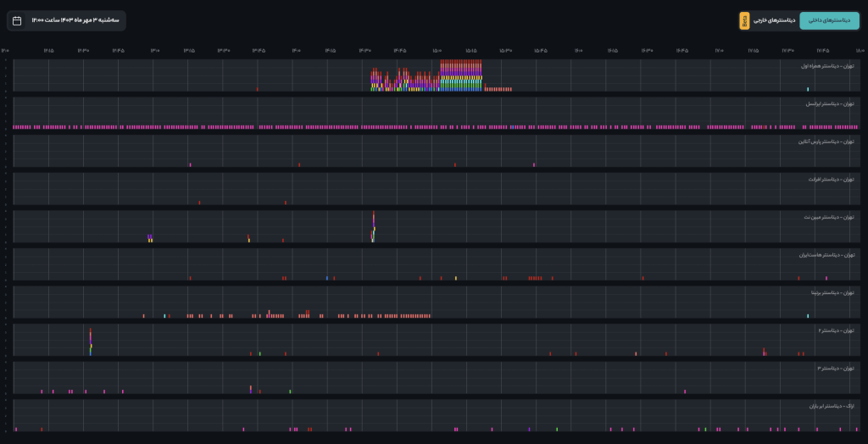This screenshot has height=444, width=868.
Task: Select row label تهران - دیتاسنتر برتینا
Action: click(832, 292)
